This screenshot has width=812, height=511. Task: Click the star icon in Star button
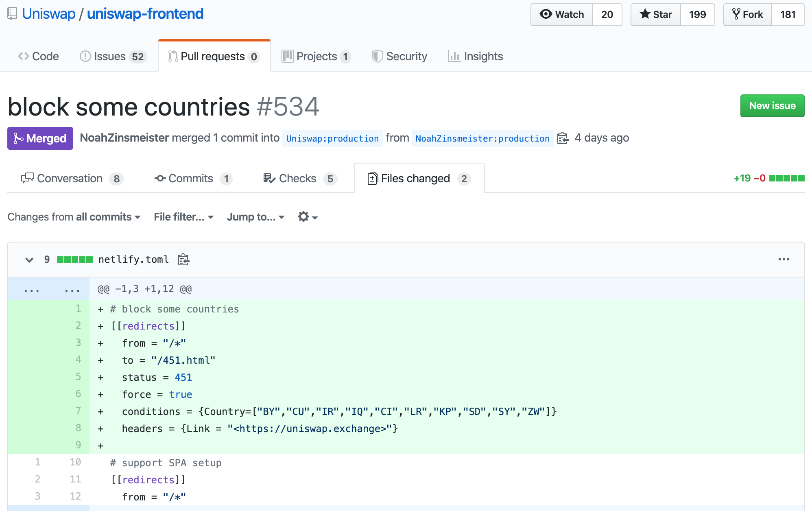coord(645,14)
